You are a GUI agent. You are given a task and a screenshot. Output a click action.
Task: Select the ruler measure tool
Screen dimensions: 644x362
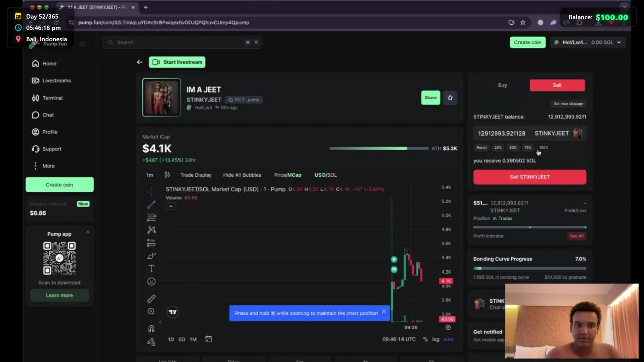pos(151,299)
